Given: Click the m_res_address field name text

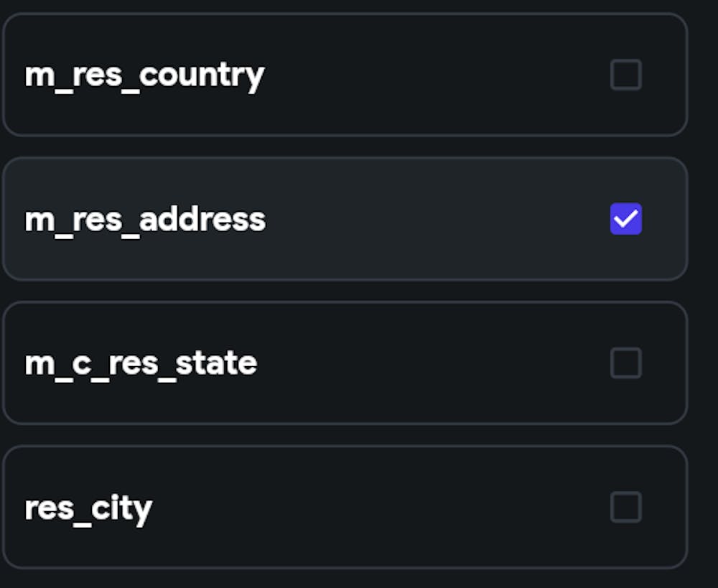Looking at the screenshot, I should (x=145, y=220).
